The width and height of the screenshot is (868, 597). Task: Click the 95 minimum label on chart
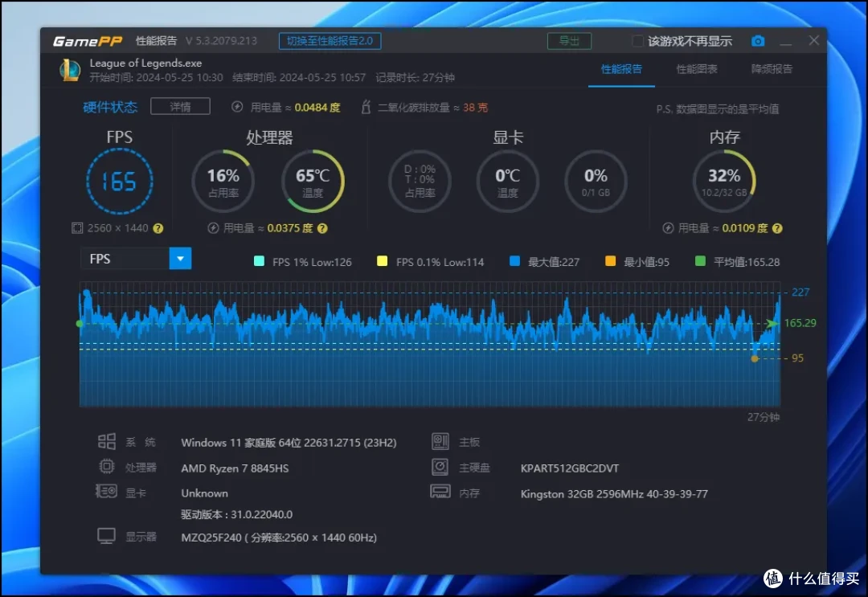coord(798,358)
